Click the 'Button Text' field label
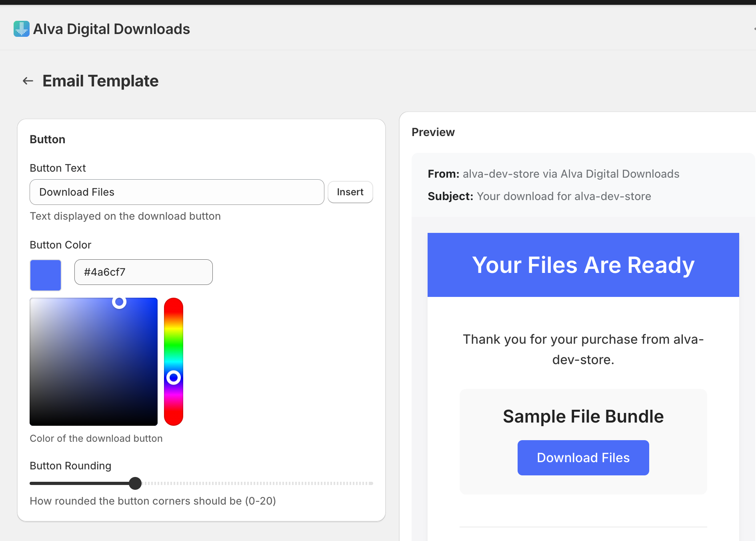The image size is (756, 541). click(58, 168)
